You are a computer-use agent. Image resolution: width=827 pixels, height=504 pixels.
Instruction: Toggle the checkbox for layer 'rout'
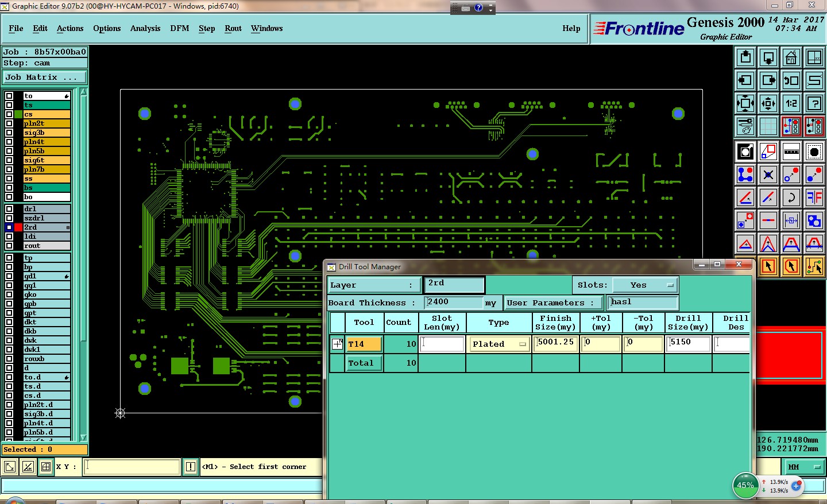[9, 246]
